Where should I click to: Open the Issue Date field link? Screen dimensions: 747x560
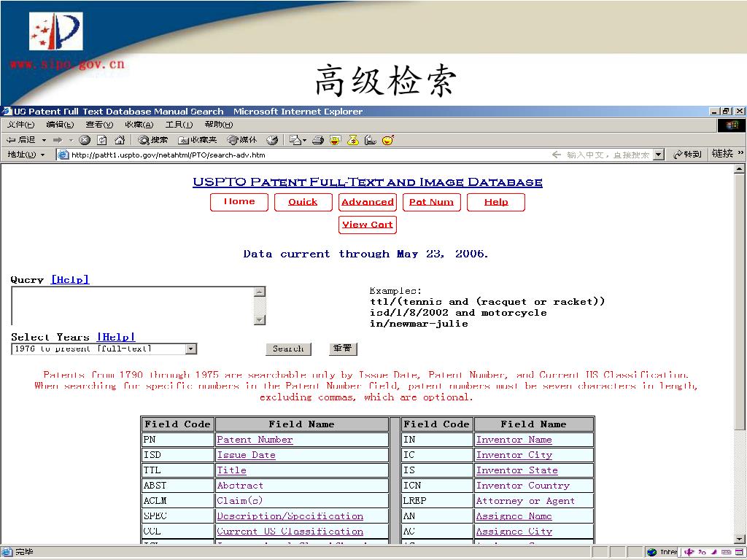click(247, 455)
